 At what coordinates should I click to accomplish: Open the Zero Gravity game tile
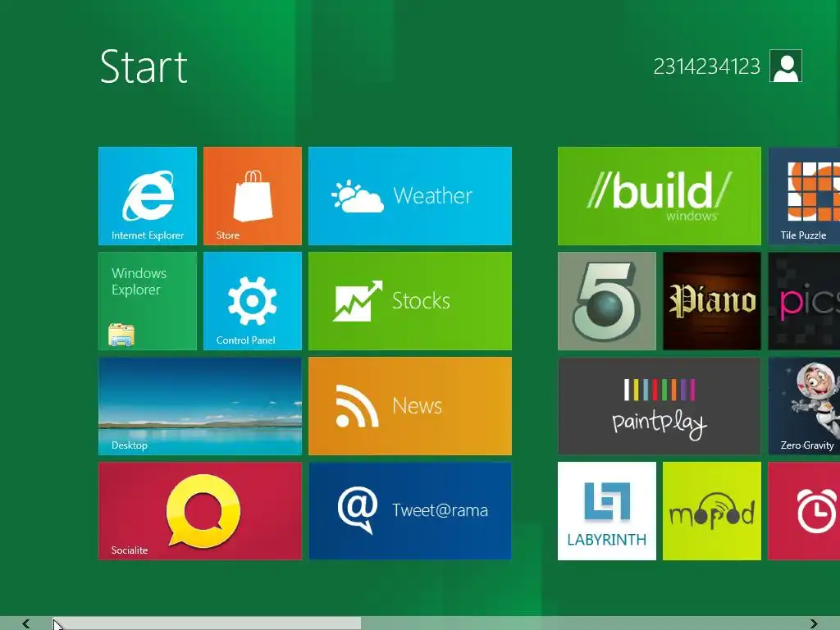tap(804, 405)
